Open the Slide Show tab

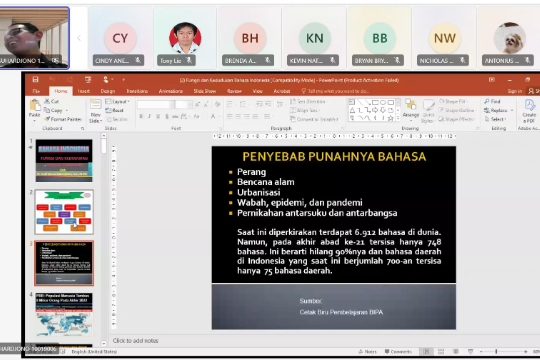coord(205,91)
